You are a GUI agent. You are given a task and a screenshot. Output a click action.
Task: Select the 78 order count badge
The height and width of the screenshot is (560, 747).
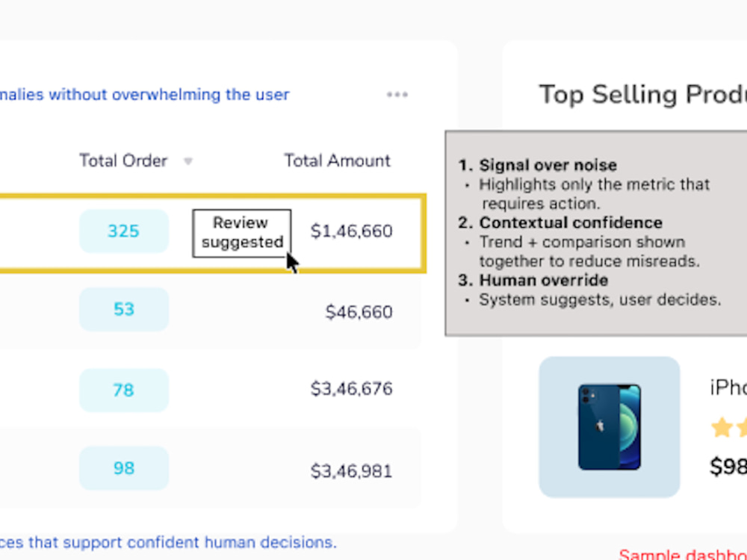(124, 390)
